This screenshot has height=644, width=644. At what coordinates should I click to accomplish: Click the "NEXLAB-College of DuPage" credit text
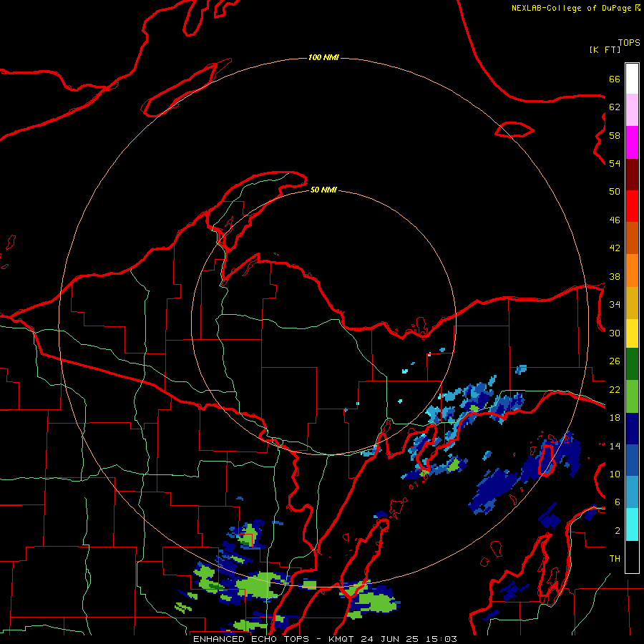(x=571, y=8)
